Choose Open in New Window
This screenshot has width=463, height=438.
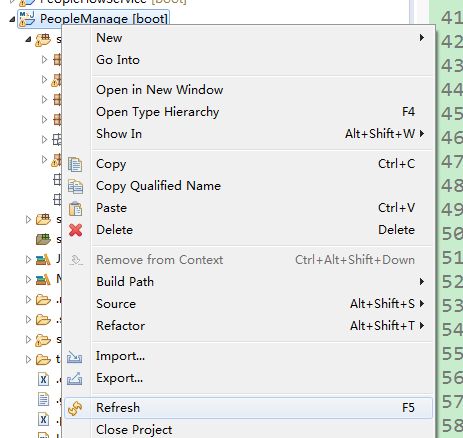262,90
